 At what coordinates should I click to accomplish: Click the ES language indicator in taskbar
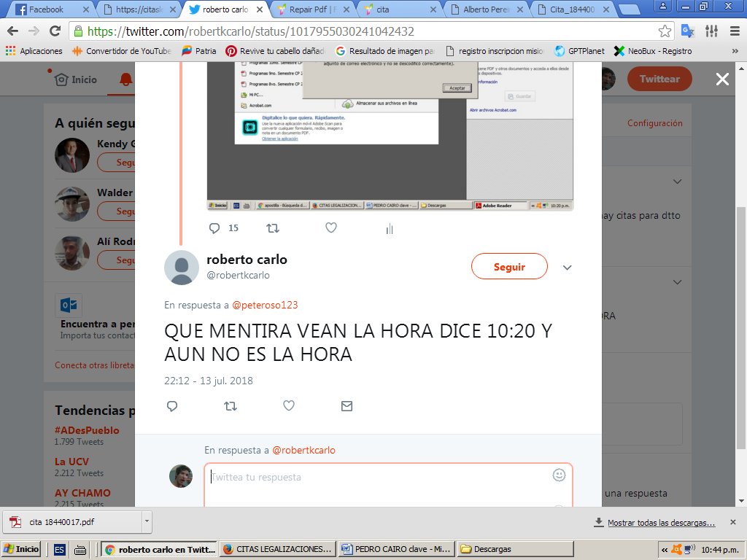click(59, 550)
